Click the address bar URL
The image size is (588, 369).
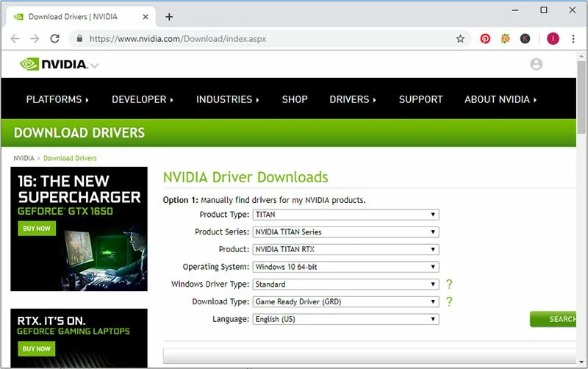tap(178, 39)
